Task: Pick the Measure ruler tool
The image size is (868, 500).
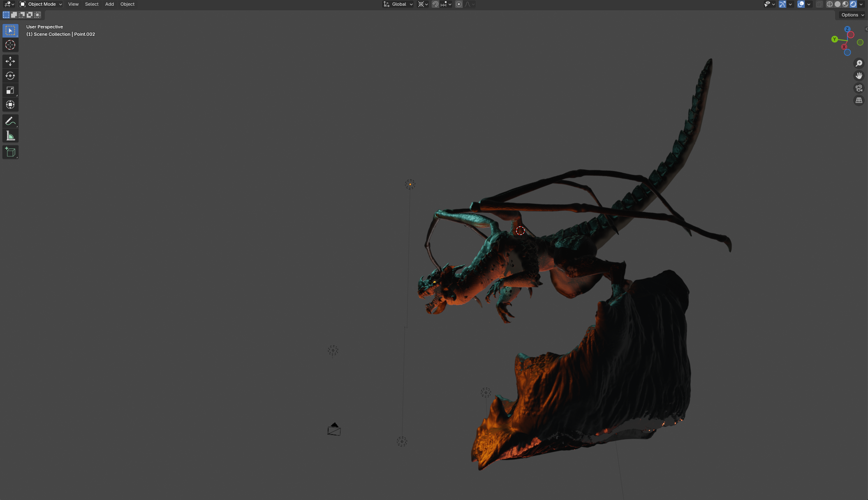Action: 10,136
